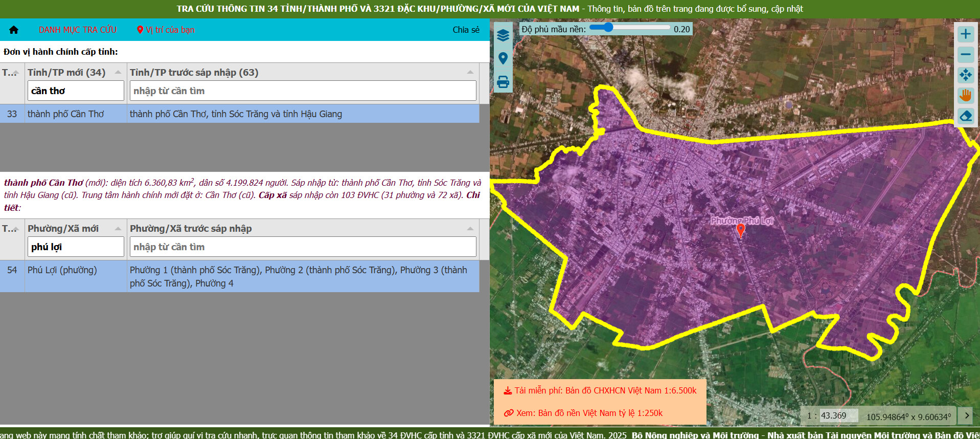Activate the pan hand tool

click(965, 95)
